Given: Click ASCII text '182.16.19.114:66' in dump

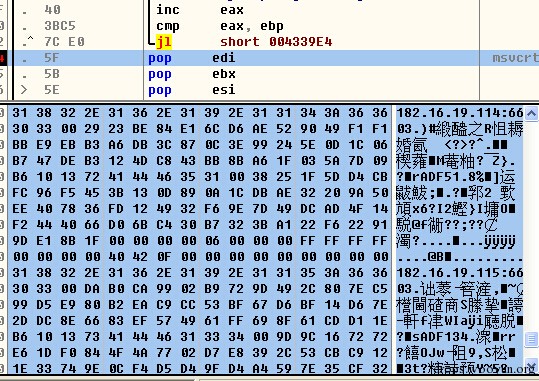Looking at the screenshot, I should click(460, 113).
